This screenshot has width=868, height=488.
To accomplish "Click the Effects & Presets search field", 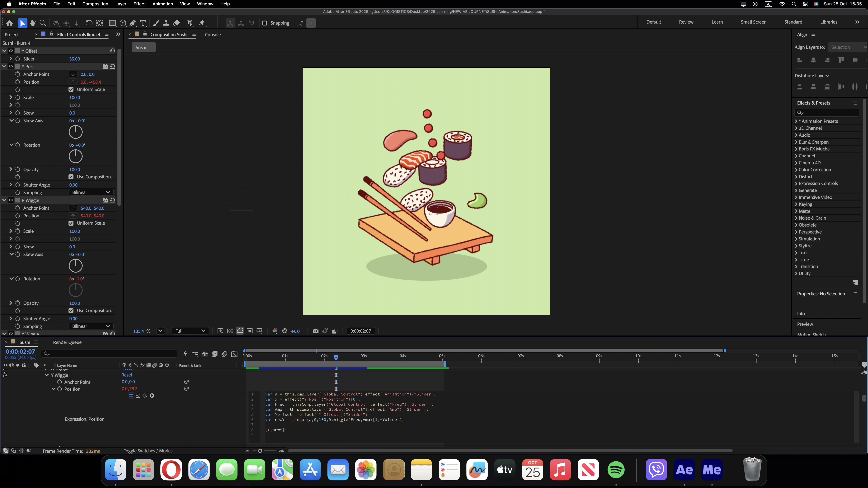I will pyautogui.click(x=827, y=113).
